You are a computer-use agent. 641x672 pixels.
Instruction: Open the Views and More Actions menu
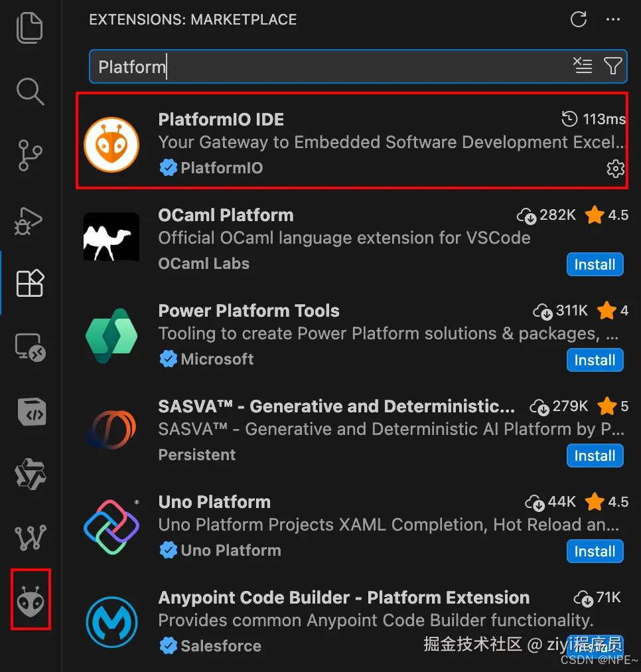point(612,19)
